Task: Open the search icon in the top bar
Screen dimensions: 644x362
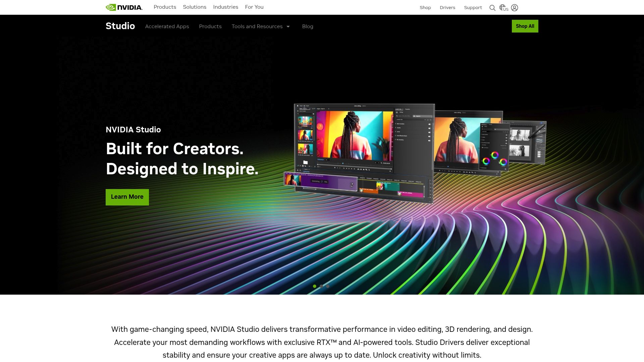Action: pyautogui.click(x=492, y=7)
